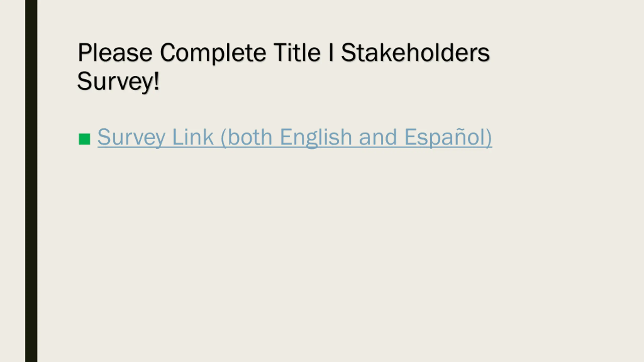This screenshot has height=362, width=644.
Task: Click the word "Español)" in the link
Action: [448, 137]
